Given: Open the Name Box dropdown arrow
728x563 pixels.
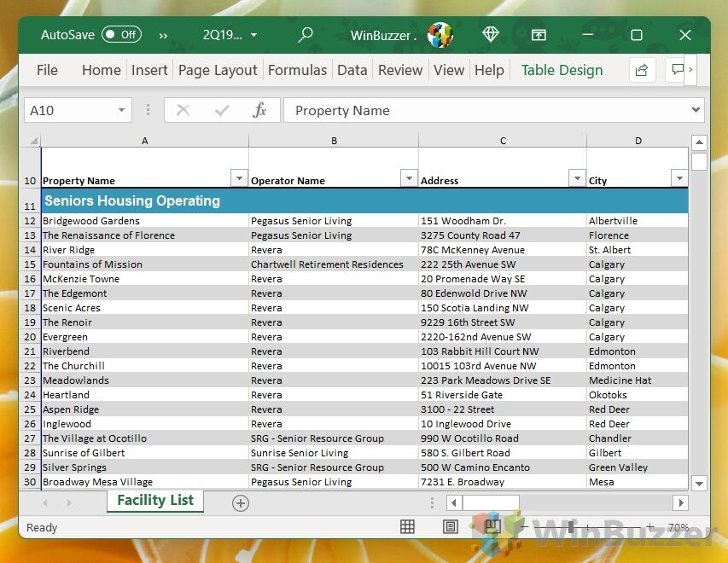Looking at the screenshot, I should pos(121,110).
